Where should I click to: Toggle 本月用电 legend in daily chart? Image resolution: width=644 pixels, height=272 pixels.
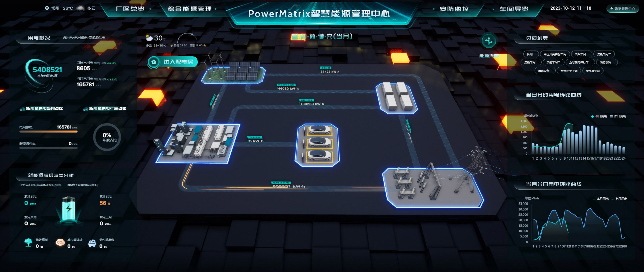[601, 199]
